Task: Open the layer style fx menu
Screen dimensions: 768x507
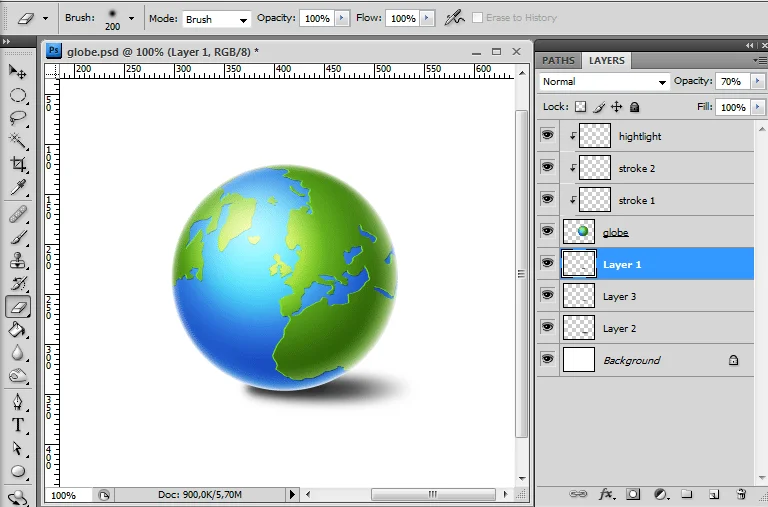Action: [607, 494]
